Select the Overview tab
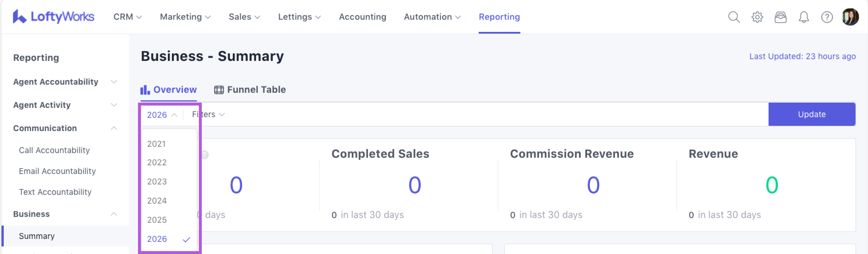Viewport: 868px width, 254px height. click(168, 90)
